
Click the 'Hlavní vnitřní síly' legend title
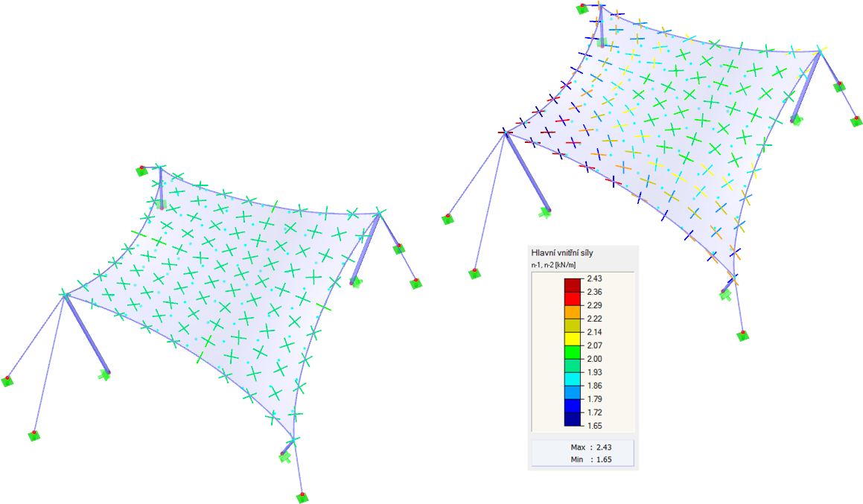pos(562,253)
